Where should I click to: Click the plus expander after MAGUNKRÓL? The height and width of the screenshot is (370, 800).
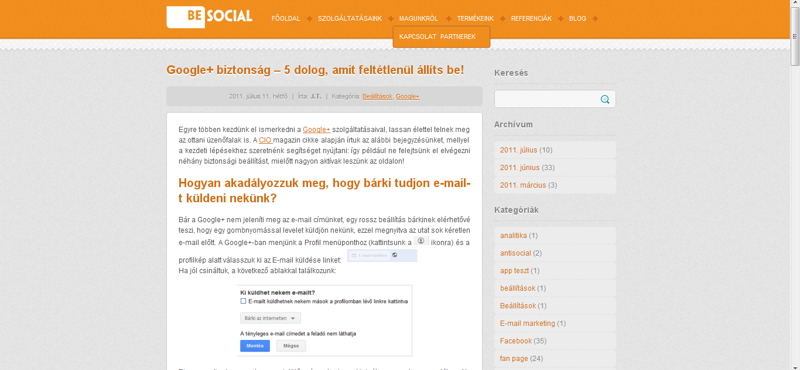click(448, 19)
